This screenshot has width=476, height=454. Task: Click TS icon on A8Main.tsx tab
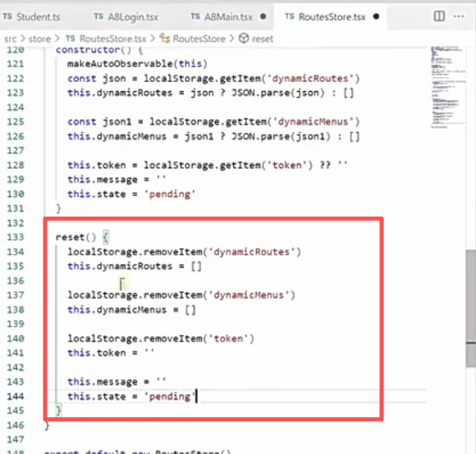click(195, 16)
